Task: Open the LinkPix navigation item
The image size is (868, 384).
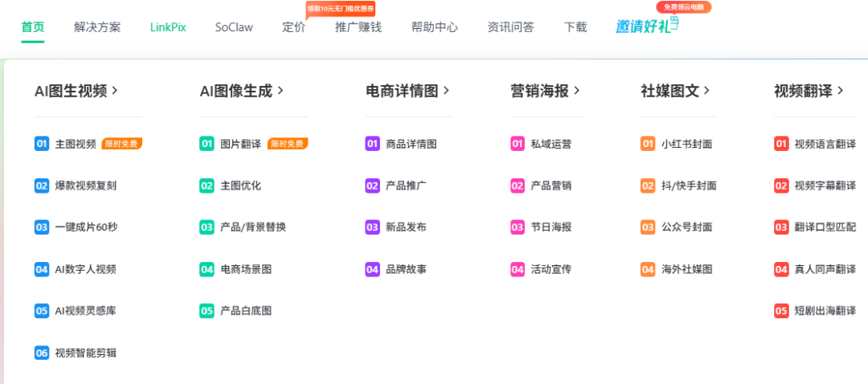Action: point(168,27)
